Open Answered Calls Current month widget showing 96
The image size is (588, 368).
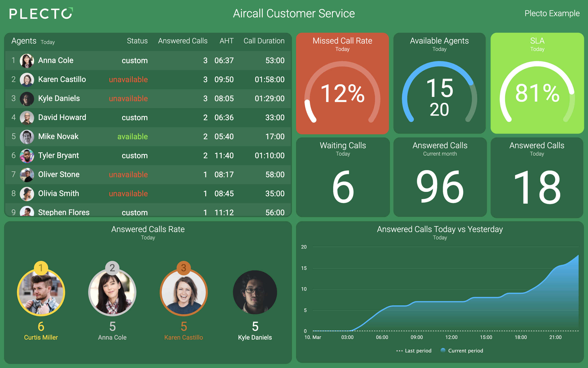click(440, 177)
